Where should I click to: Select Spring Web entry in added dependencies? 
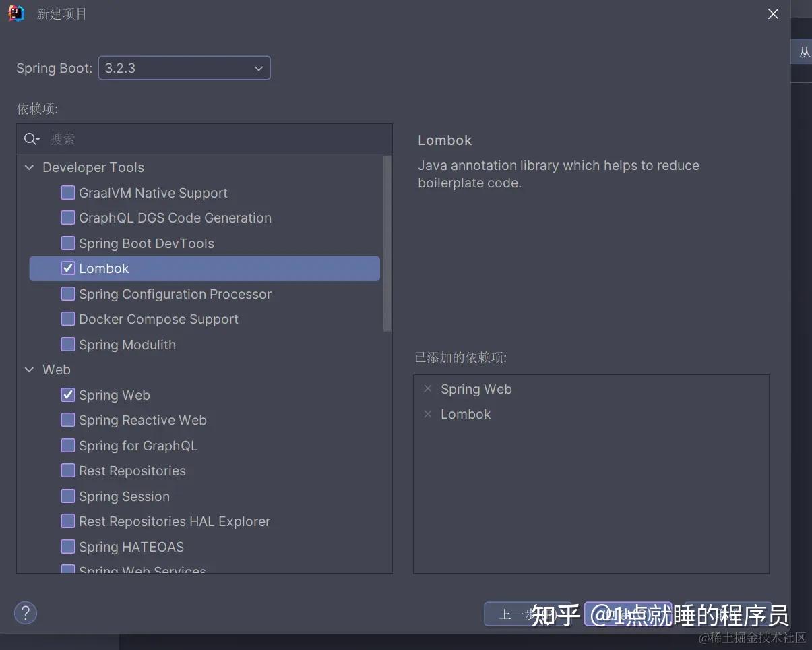coord(476,389)
